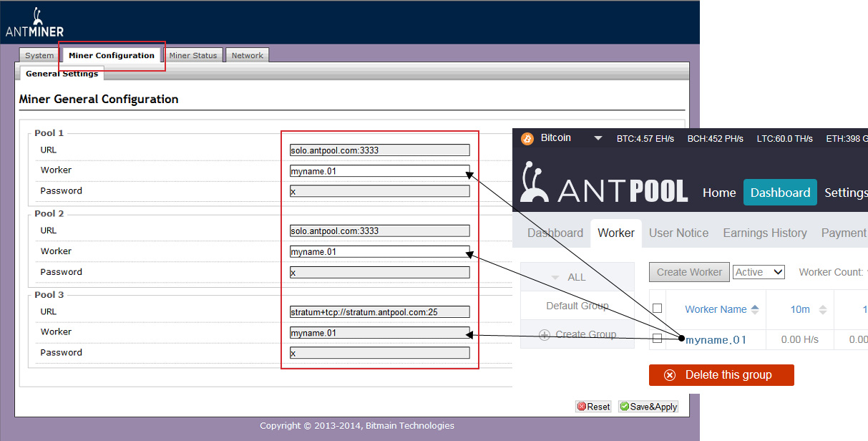Click the Pool 2 Password field
868x441 pixels.
click(x=380, y=272)
